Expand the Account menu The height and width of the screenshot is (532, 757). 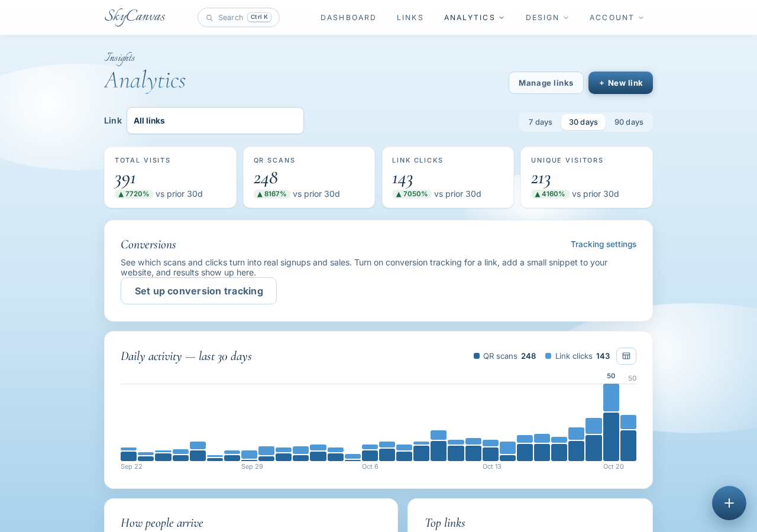(616, 18)
